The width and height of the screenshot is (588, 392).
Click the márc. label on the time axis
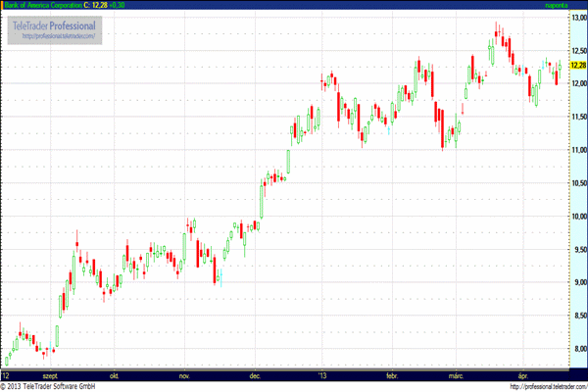[456, 375]
